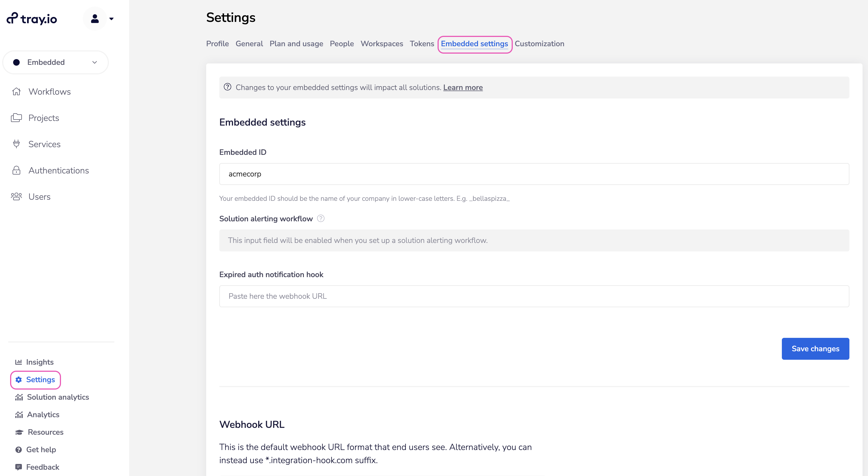Go to Projects in sidebar

tap(43, 118)
